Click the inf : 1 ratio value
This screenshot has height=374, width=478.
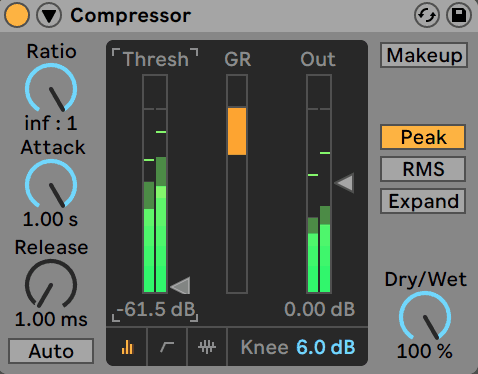51,123
